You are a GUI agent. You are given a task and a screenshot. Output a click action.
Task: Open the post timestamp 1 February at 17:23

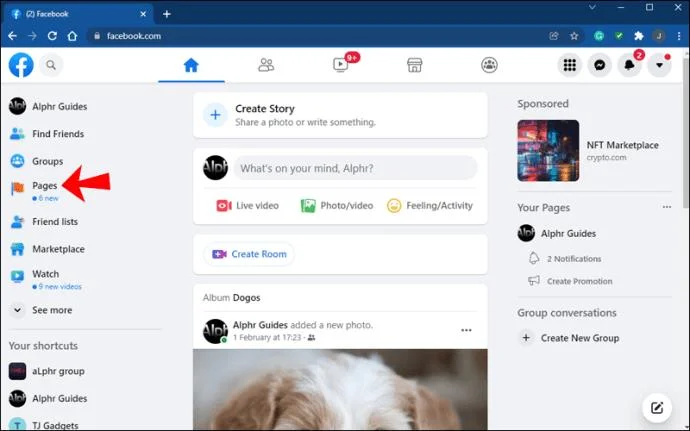267,338
